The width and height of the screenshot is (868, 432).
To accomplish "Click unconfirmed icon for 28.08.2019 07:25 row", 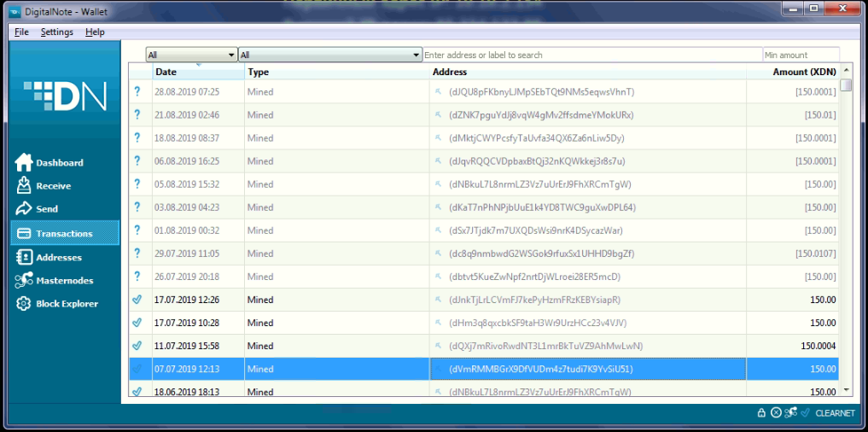I will point(137,92).
